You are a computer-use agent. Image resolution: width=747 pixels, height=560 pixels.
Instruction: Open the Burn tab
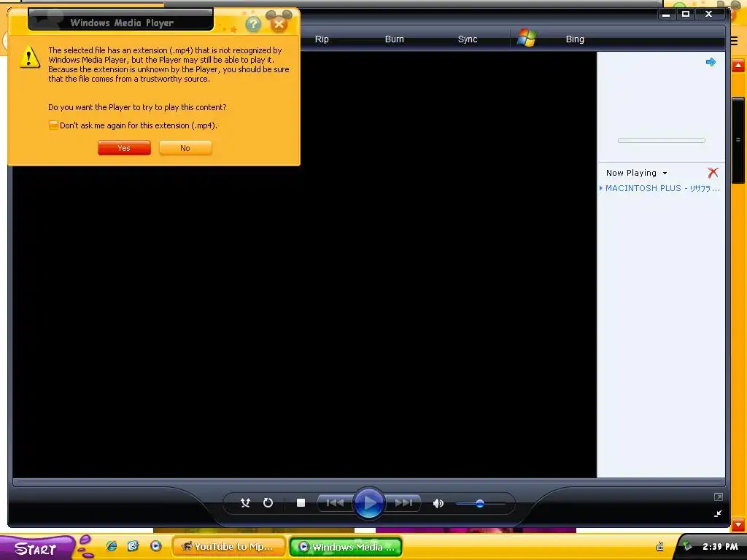tap(394, 39)
